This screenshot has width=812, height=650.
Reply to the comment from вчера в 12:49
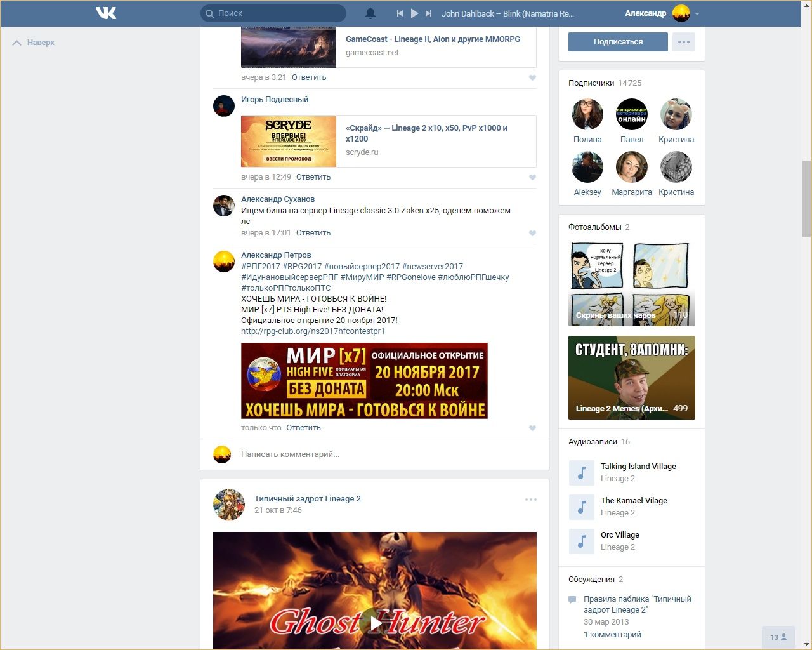313,177
